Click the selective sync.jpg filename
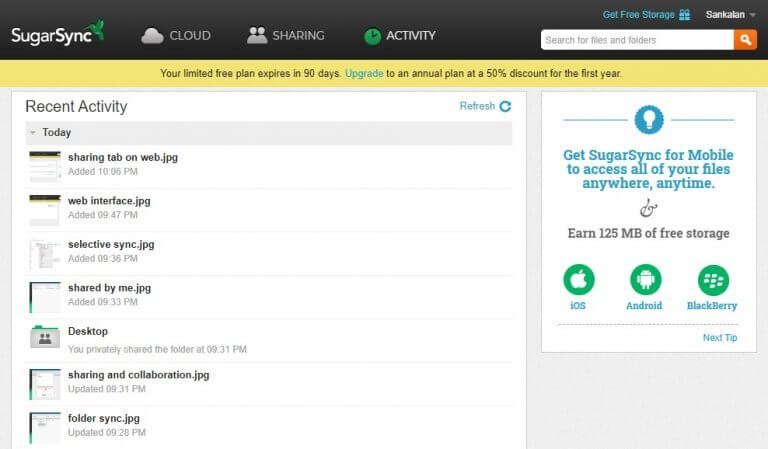The image size is (768, 449). (x=111, y=244)
